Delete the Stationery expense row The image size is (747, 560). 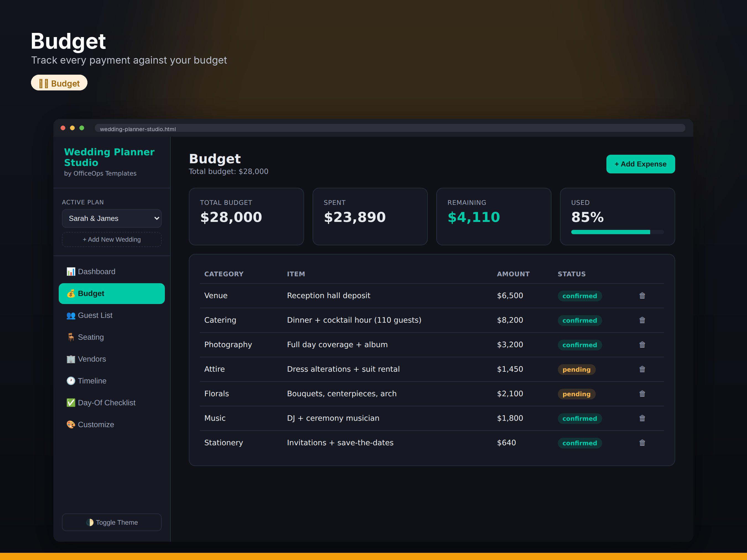coord(642,443)
